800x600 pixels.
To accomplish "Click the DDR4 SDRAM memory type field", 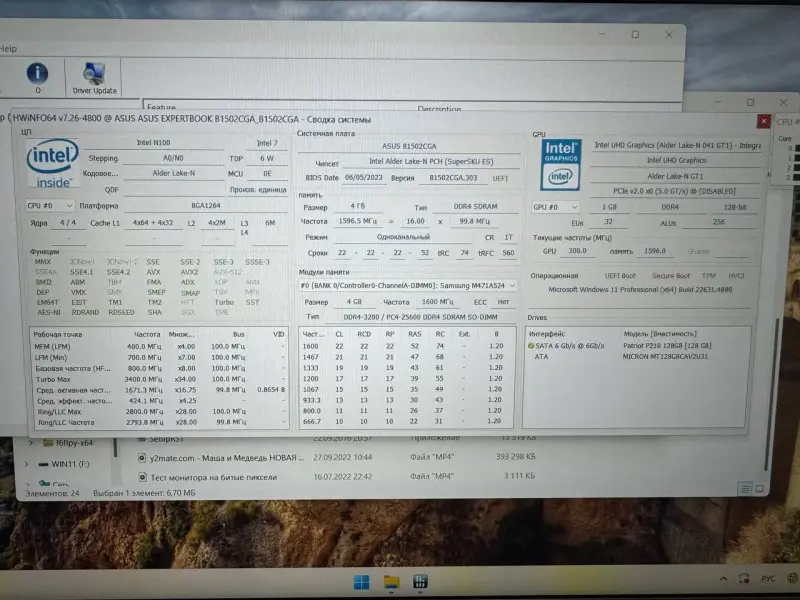I will [476, 207].
